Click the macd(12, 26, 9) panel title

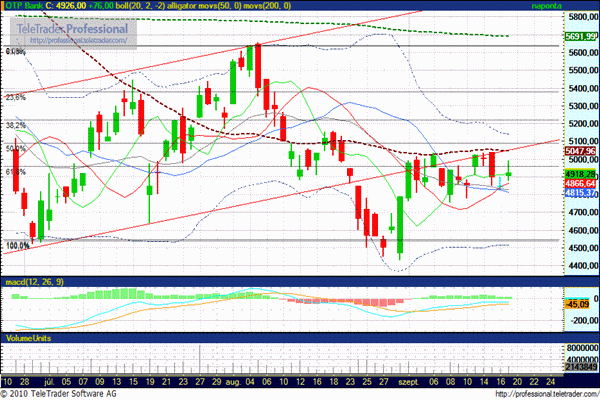[x=33, y=284]
